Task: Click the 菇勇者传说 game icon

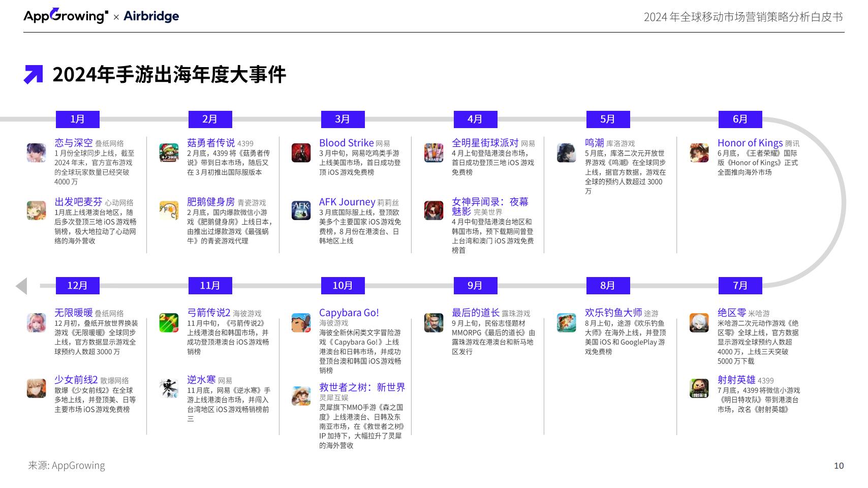Action: 169,152
